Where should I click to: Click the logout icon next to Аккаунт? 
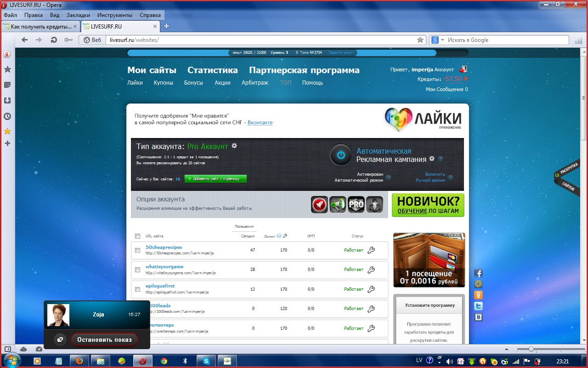point(464,69)
